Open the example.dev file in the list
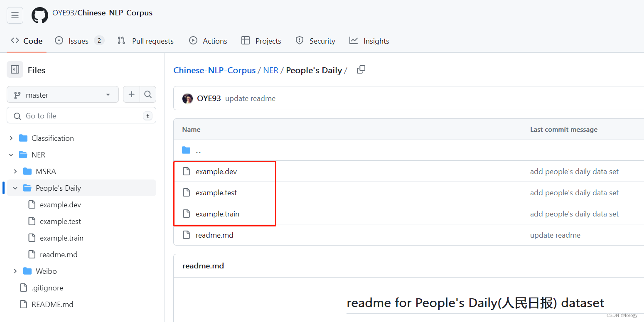Viewport: 644px width, 322px height. (216, 171)
